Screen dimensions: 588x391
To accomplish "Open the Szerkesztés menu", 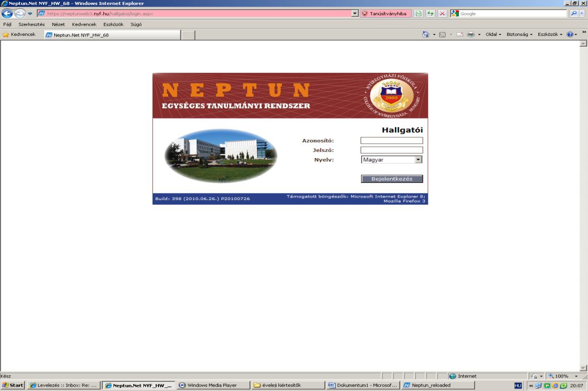I will [x=31, y=24].
